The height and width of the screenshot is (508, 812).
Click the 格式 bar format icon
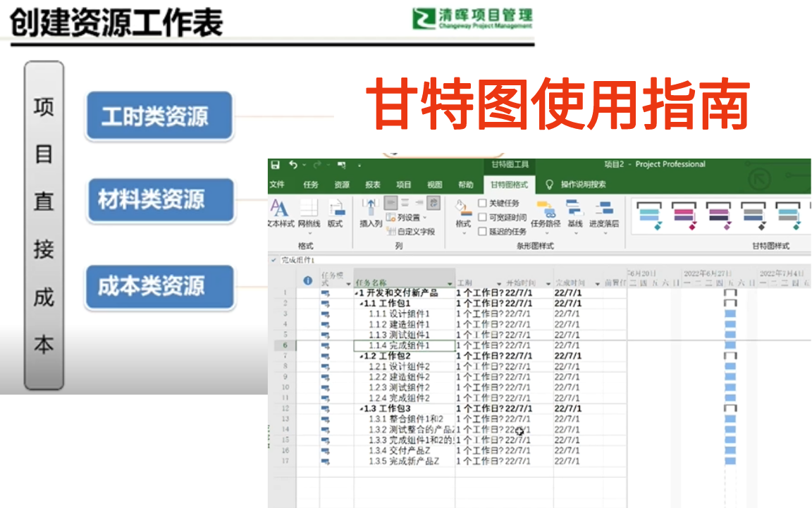tap(465, 213)
